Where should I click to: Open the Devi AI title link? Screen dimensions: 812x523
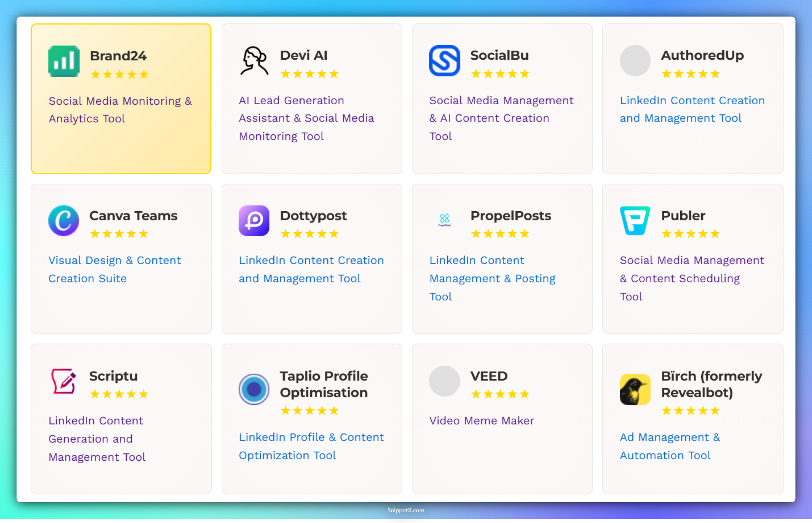tap(304, 55)
